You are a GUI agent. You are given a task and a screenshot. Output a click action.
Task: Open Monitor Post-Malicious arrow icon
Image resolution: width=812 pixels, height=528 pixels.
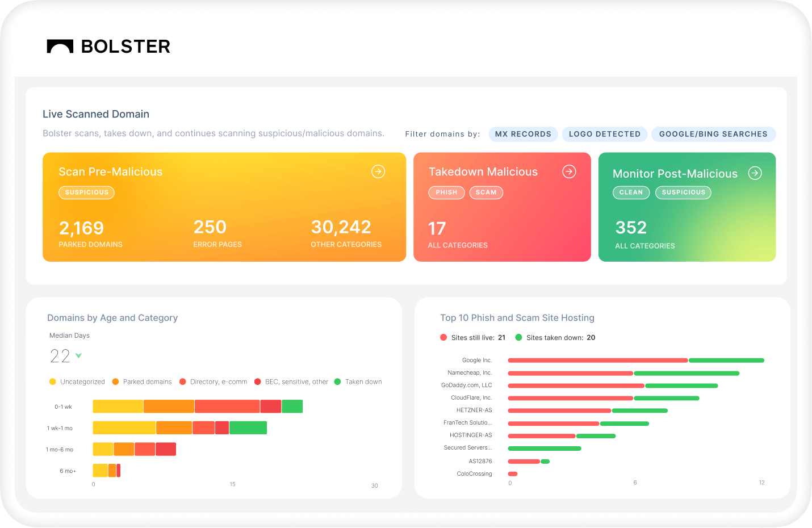pyautogui.click(x=755, y=173)
